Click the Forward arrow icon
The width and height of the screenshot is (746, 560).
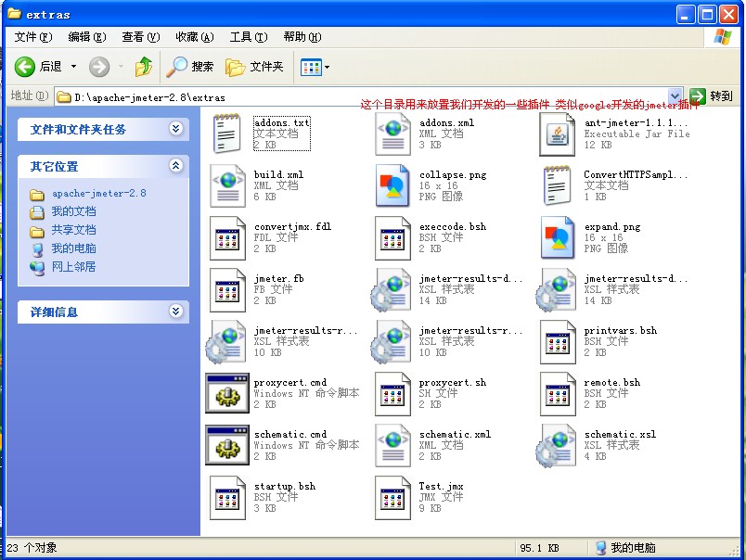[99, 67]
